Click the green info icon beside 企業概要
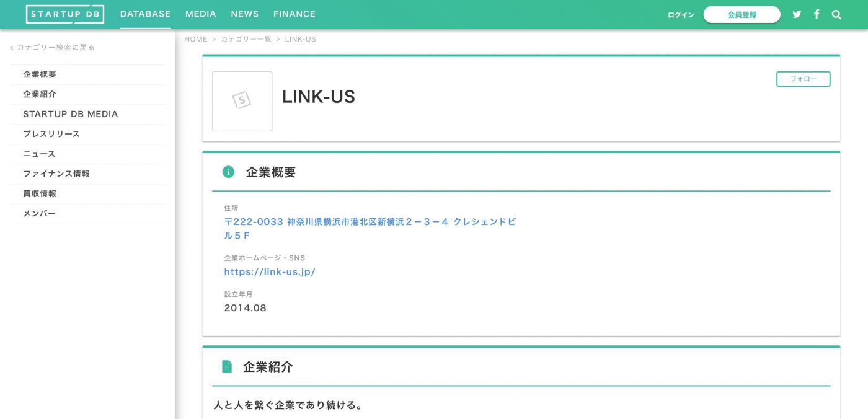This screenshot has height=419, width=868. pyautogui.click(x=228, y=172)
